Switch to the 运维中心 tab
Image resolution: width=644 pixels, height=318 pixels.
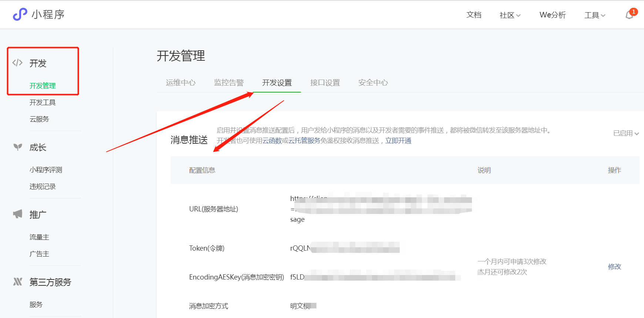pos(181,83)
